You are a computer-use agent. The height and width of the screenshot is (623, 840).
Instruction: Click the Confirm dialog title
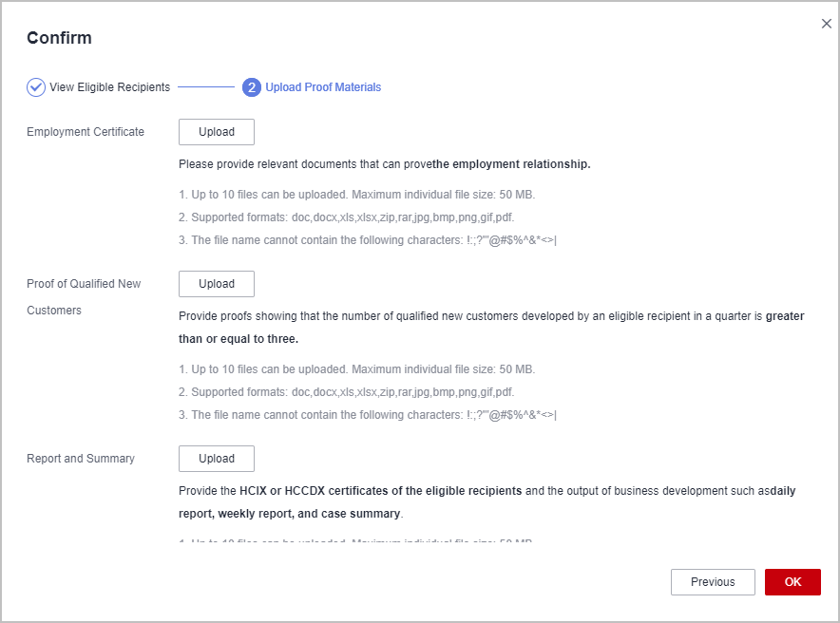coord(59,39)
